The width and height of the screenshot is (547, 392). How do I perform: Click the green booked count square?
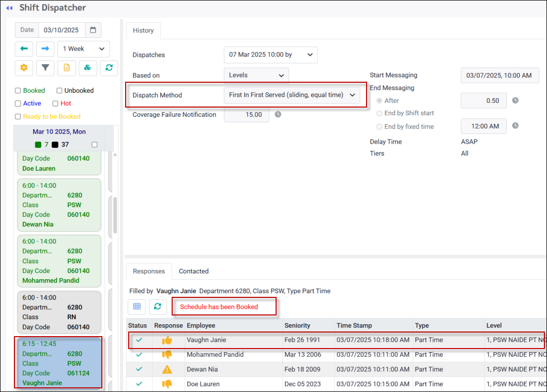pos(38,144)
